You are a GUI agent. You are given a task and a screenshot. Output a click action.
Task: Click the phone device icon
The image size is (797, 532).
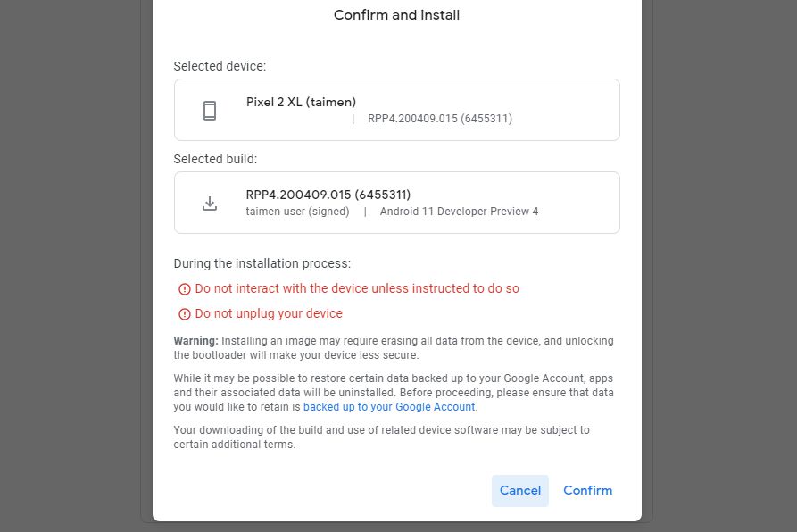(x=210, y=110)
